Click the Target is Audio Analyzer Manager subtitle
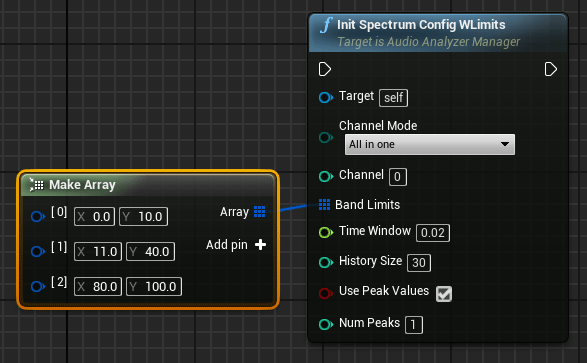Image resolution: width=587 pixels, height=363 pixels. (429, 42)
